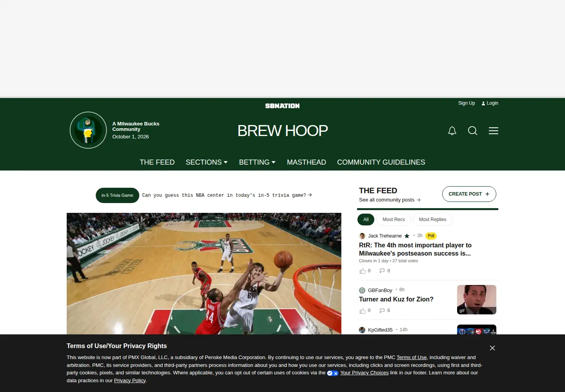This screenshot has height=392, width=565.
Task: Click the Brew Hoop circular logo
Action: (88, 130)
